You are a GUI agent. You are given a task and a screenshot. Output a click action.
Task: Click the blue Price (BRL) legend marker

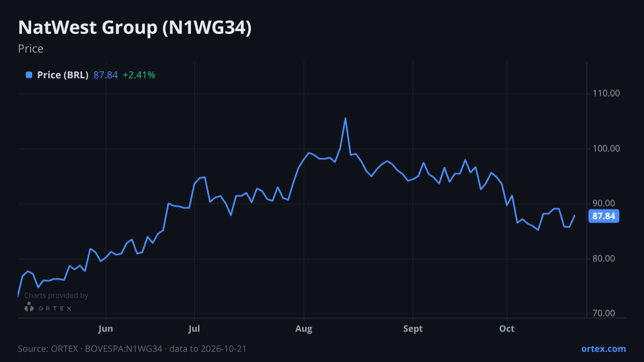coord(29,75)
